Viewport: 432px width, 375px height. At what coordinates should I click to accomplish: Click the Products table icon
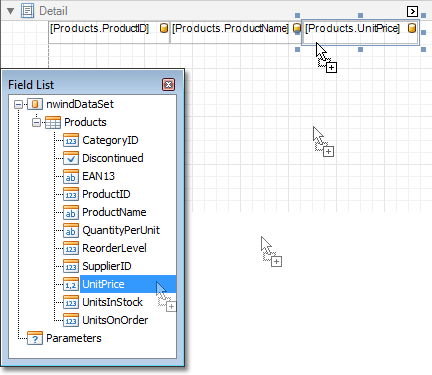coord(53,122)
